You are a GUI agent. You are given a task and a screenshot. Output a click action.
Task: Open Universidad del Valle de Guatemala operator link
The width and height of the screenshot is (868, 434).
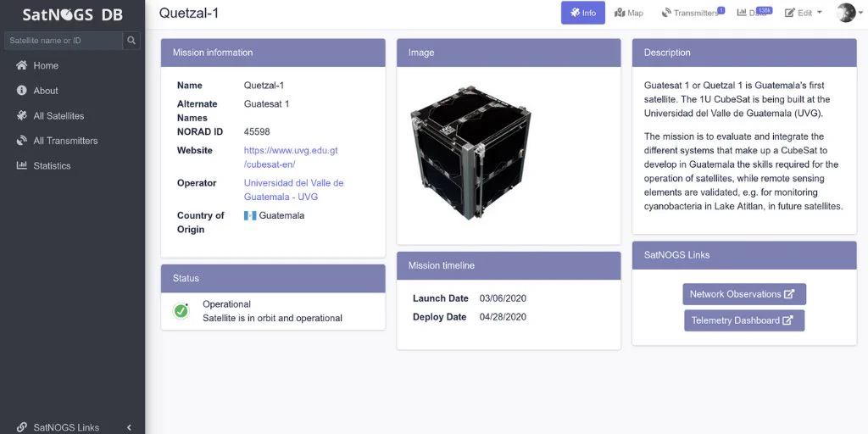point(294,190)
